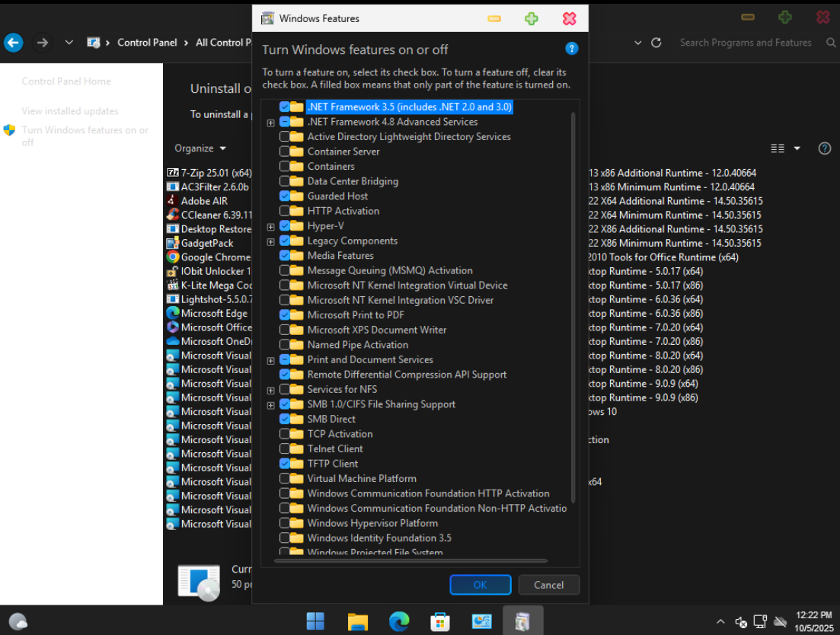Image resolution: width=840 pixels, height=635 pixels.
Task: Enable the Telnet Client checkbox
Action: 285,449
